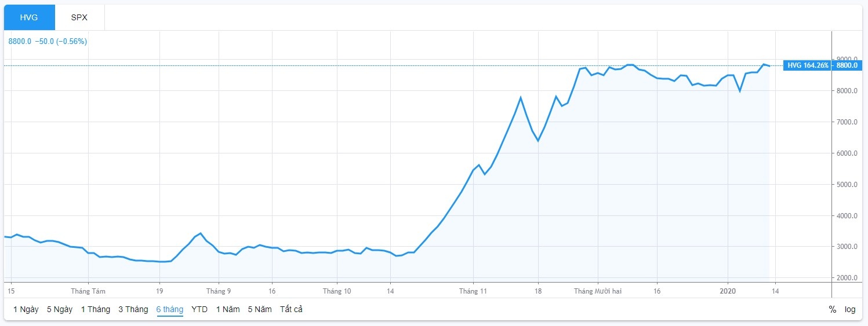Select the 1 Năm range
Image resolution: width=868 pixels, height=326 pixels.
[x=228, y=309]
